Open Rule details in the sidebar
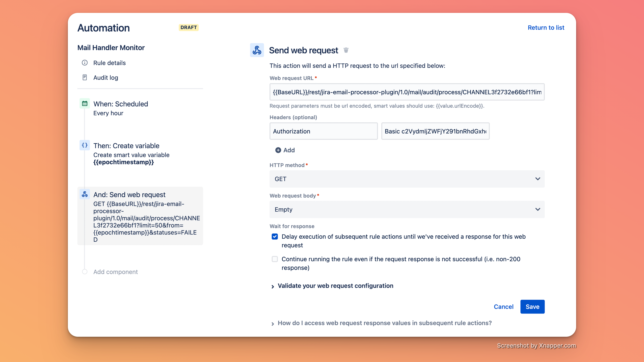 point(109,63)
